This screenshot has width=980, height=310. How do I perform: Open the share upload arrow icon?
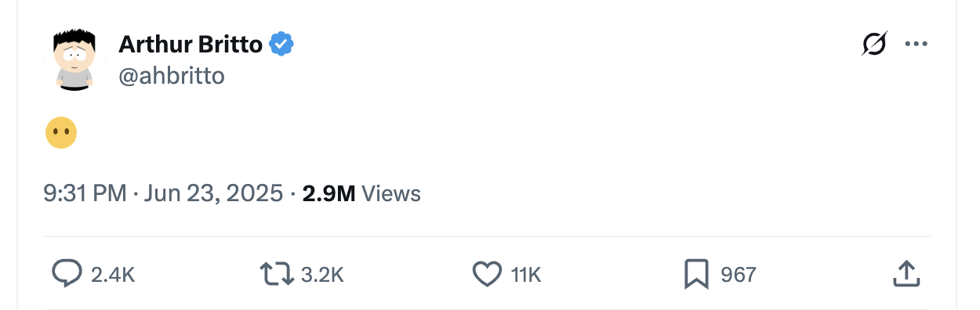tap(906, 274)
